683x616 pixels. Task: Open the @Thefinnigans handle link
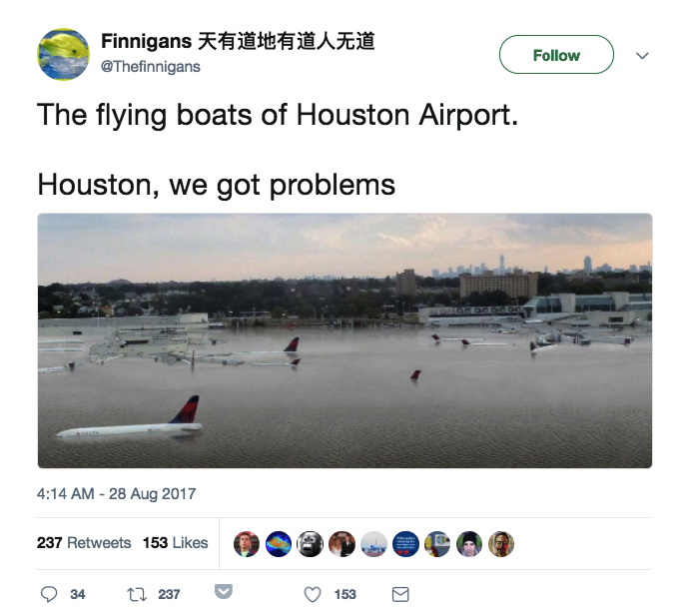point(151,67)
